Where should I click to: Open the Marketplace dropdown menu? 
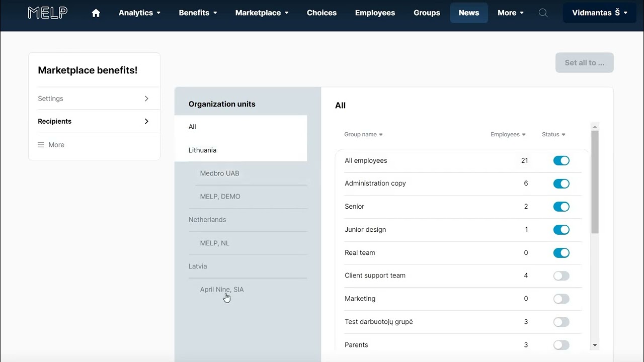(262, 13)
